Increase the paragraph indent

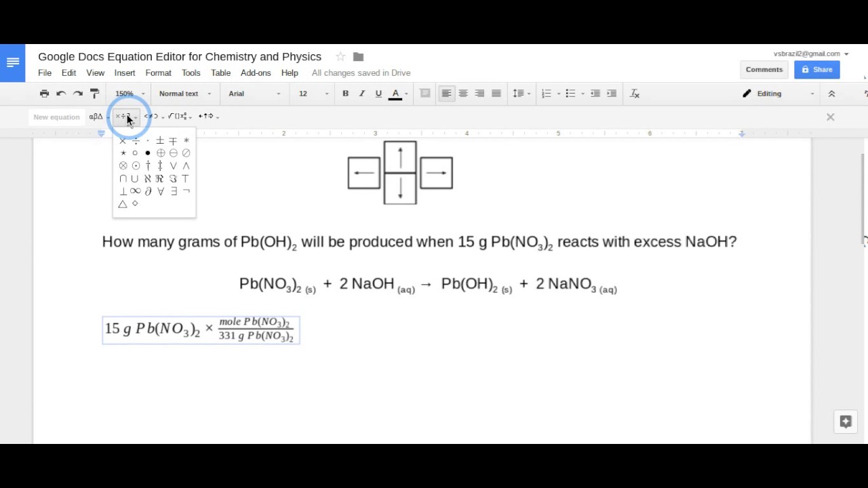[612, 94]
